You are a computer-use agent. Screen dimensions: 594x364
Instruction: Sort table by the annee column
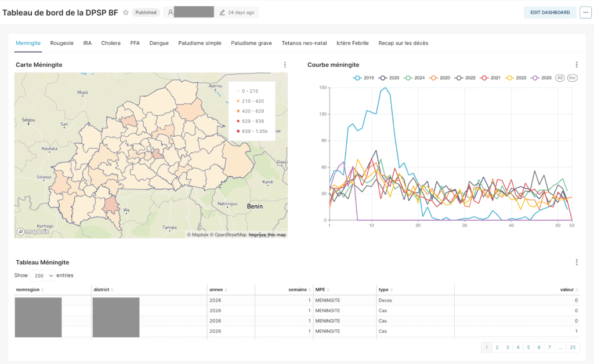pos(217,289)
